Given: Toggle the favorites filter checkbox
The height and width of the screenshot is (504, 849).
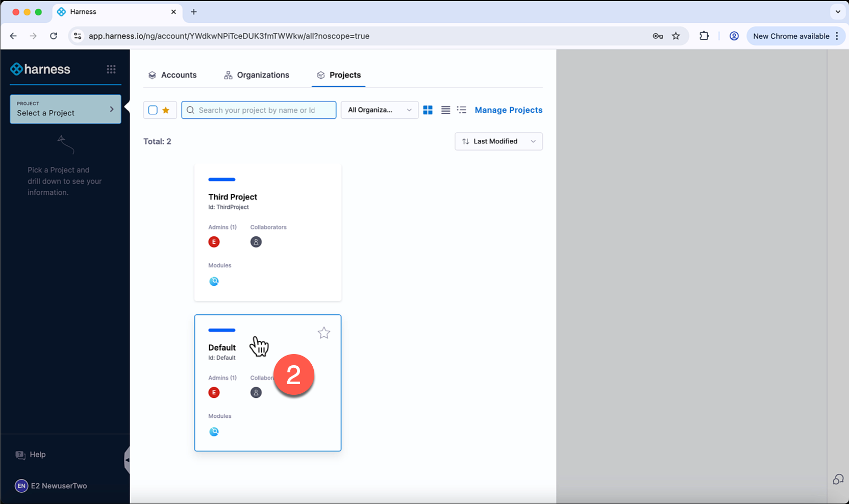Looking at the screenshot, I should (x=153, y=110).
